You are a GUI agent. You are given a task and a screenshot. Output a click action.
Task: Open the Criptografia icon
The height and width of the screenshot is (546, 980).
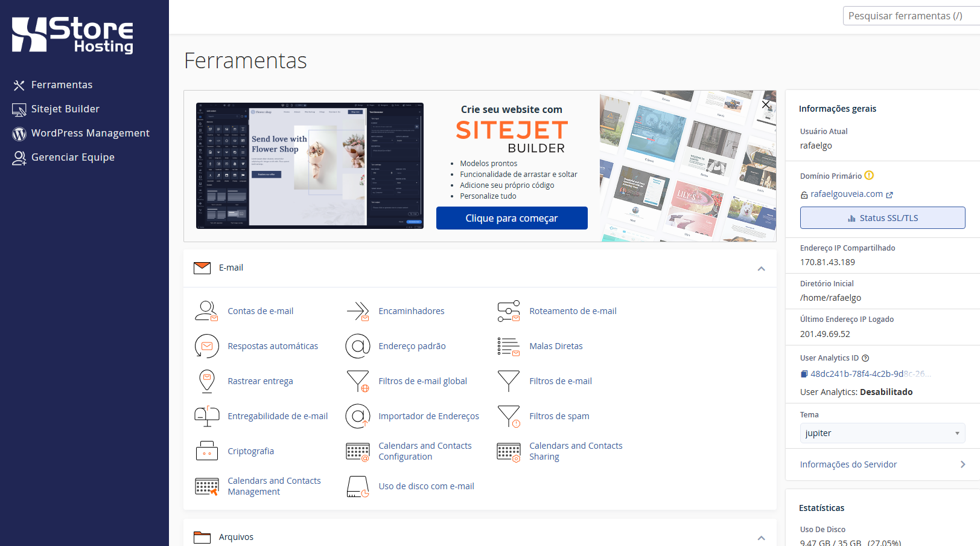point(206,451)
